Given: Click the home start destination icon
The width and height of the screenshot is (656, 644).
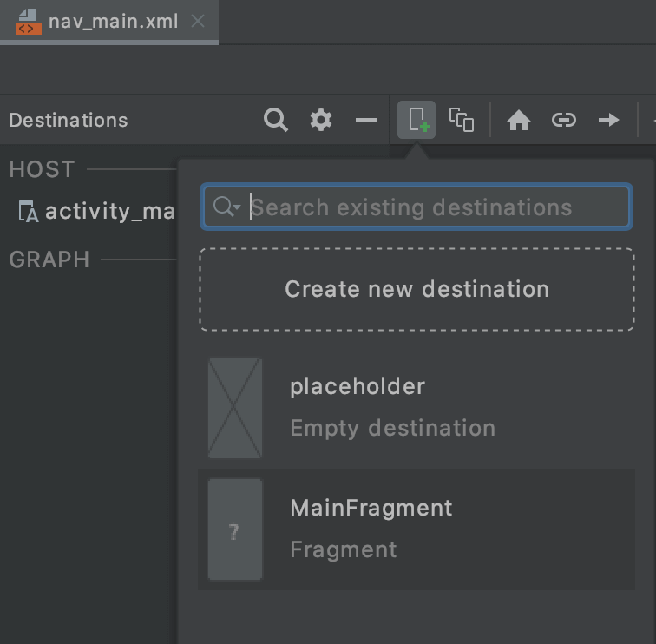Looking at the screenshot, I should (x=519, y=120).
